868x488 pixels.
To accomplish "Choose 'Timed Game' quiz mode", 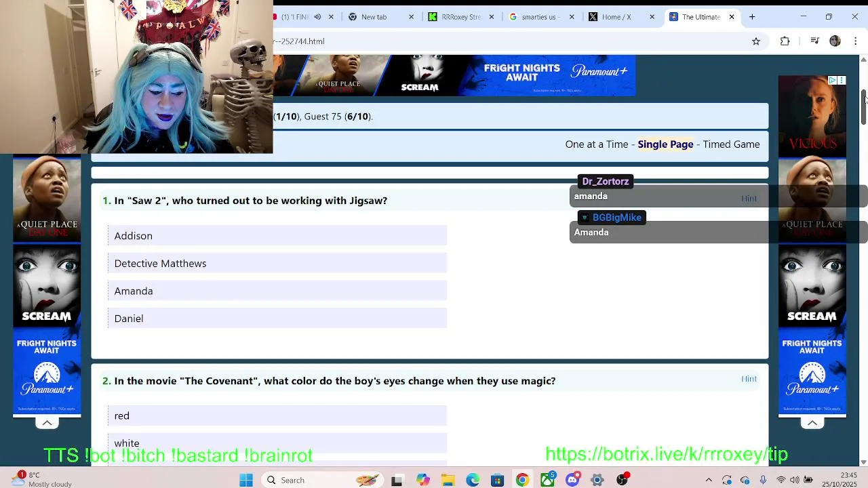I will (731, 144).
